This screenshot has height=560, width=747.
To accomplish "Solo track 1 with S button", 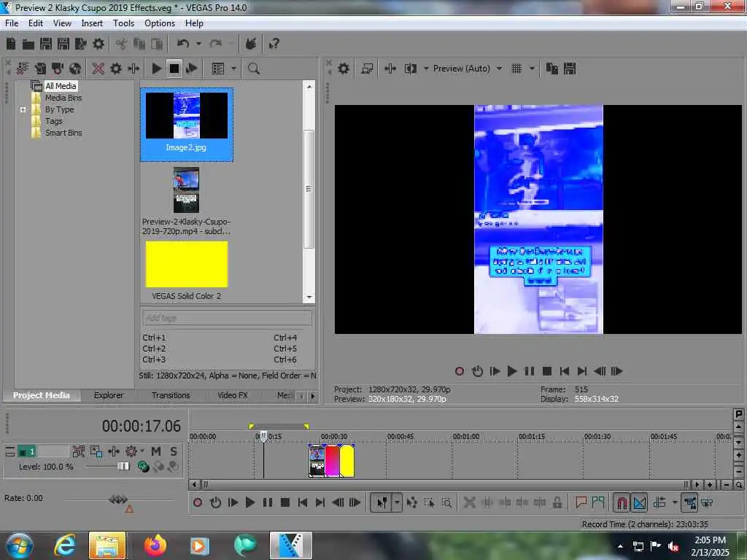I will pos(174,451).
